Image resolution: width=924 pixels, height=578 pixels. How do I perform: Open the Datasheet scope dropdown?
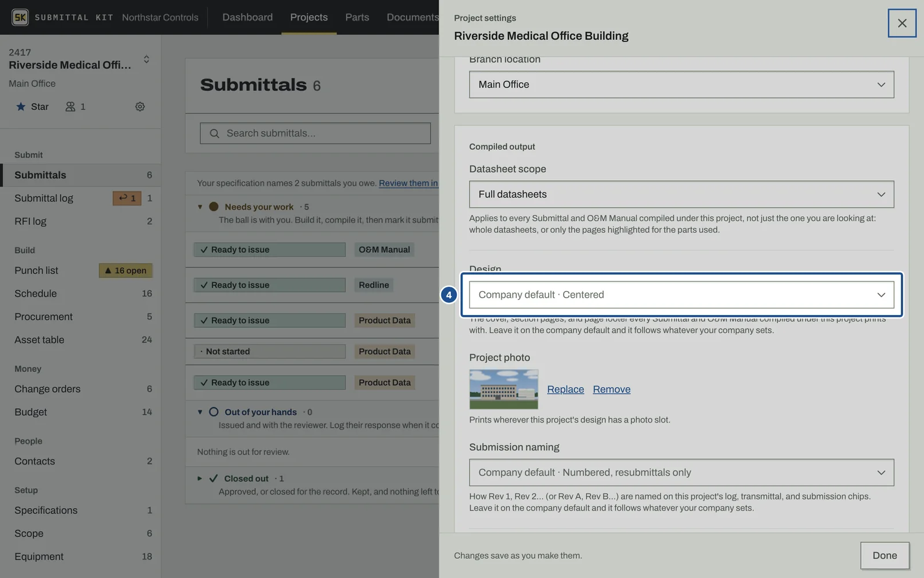click(x=681, y=194)
